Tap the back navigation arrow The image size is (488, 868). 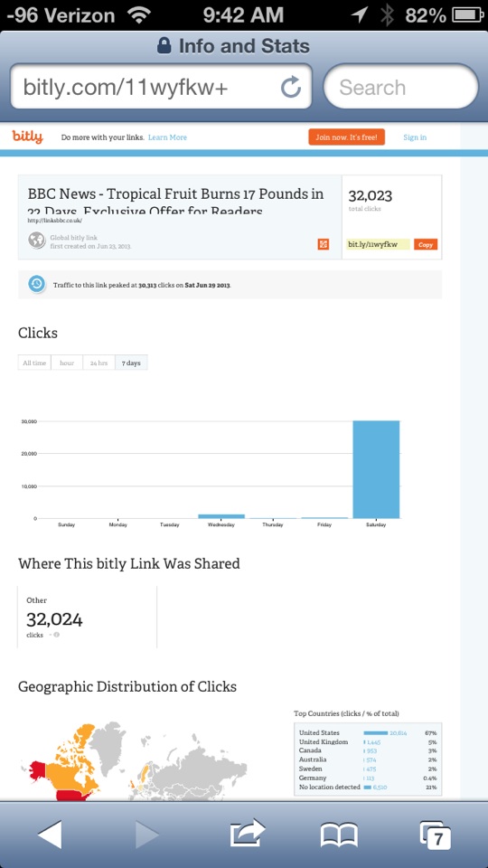(50, 835)
